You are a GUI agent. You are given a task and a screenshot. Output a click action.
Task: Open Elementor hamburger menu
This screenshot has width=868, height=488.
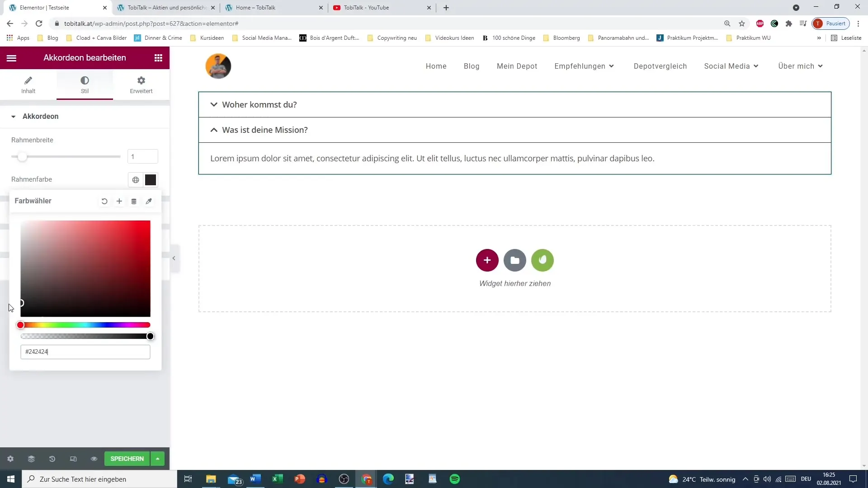point(12,58)
